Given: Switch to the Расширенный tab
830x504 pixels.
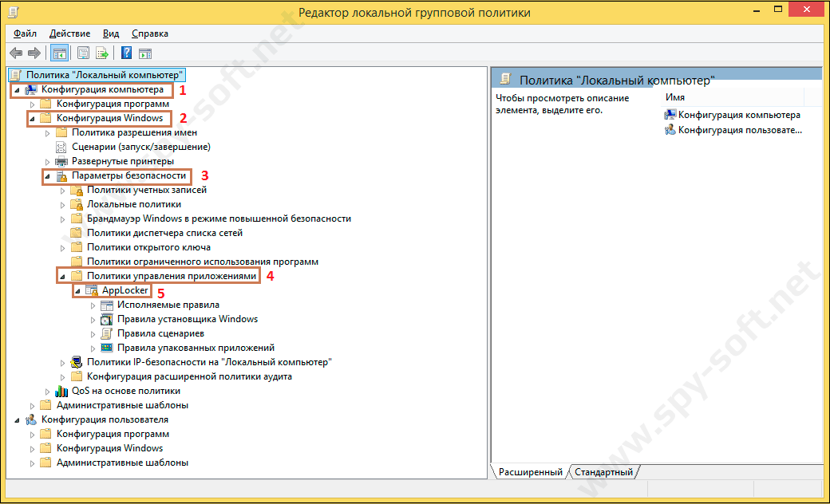Looking at the screenshot, I should point(531,472).
